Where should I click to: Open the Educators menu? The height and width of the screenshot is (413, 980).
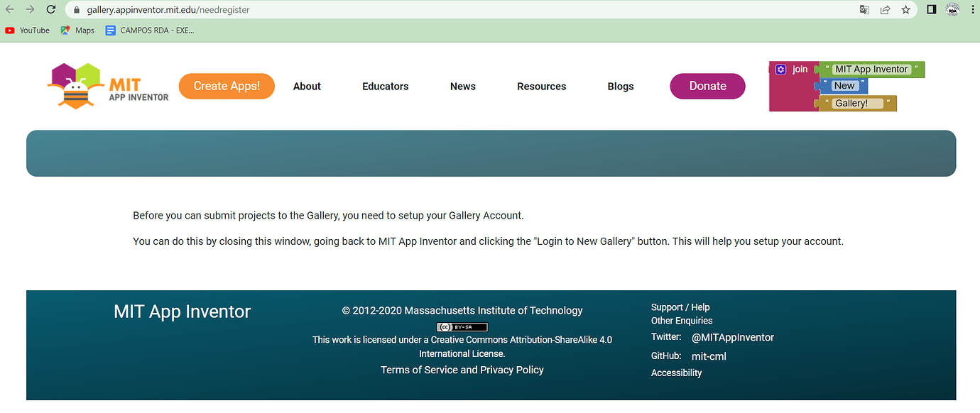(x=386, y=87)
